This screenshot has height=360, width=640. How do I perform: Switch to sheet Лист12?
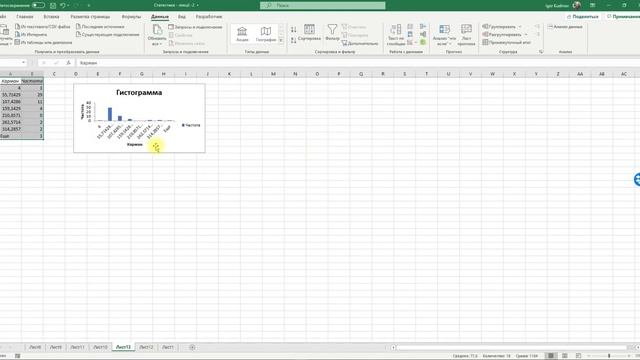146,347
